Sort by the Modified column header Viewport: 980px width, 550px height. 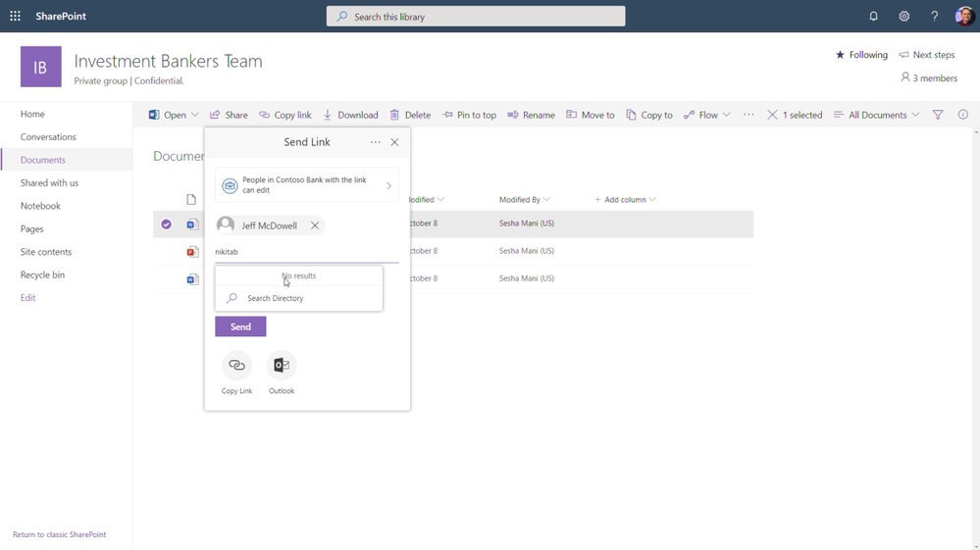coord(425,200)
